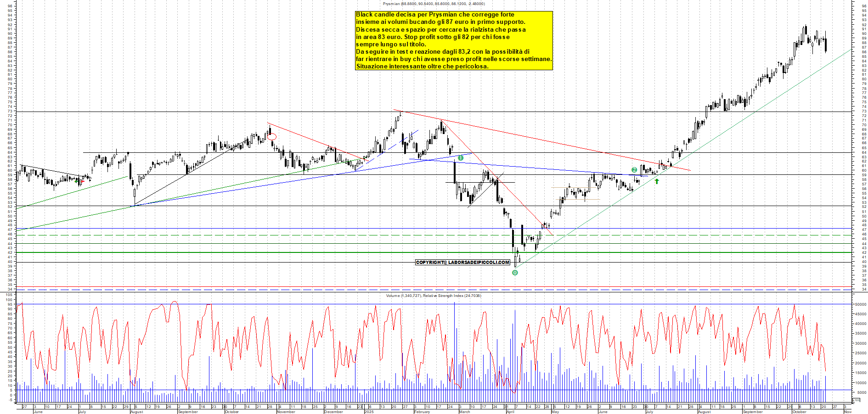
Task: Click the October month label on timeline
Action: pyautogui.click(x=231, y=412)
